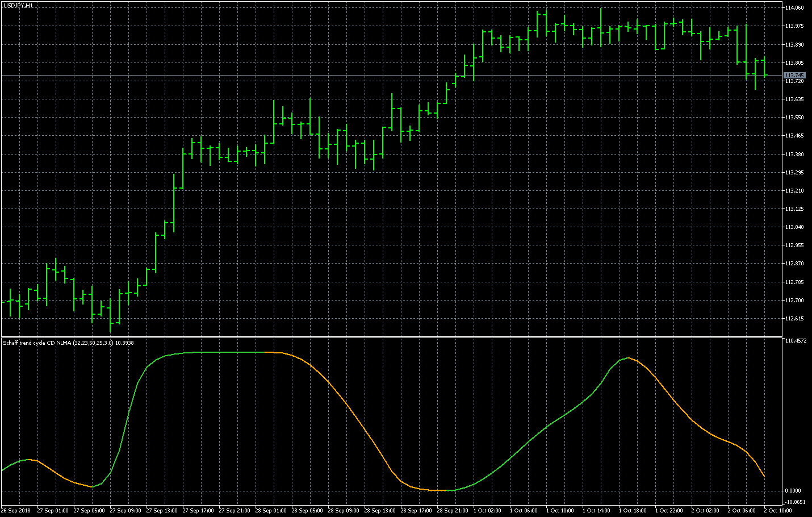Select the 2 Oct 02:00 time label

coord(705,511)
